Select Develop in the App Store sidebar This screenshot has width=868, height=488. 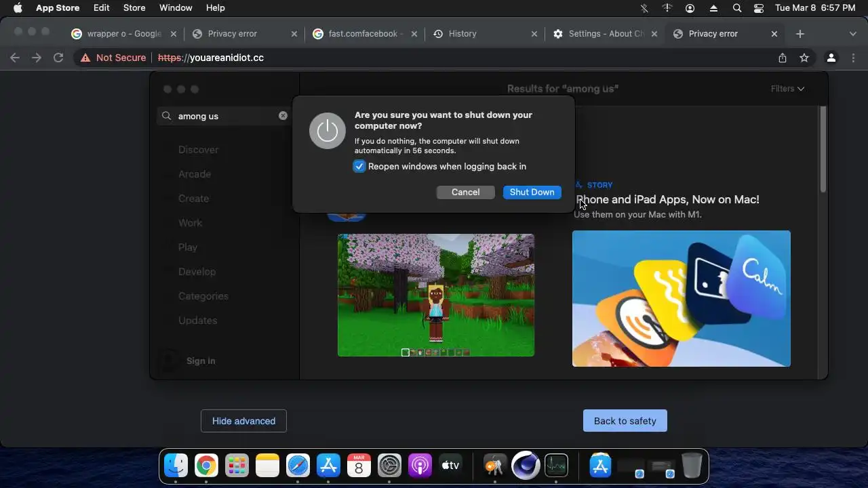pyautogui.click(x=197, y=272)
